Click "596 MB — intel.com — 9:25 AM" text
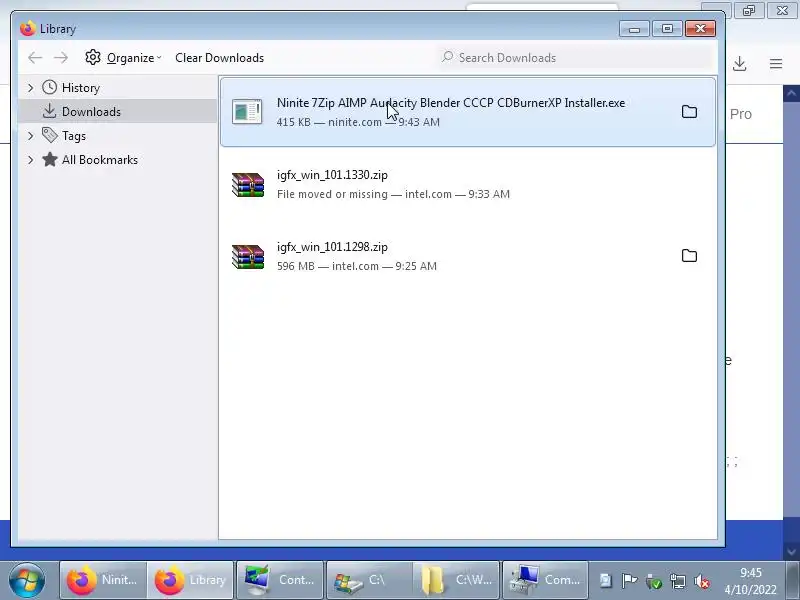800x600 pixels. (x=357, y=266)
